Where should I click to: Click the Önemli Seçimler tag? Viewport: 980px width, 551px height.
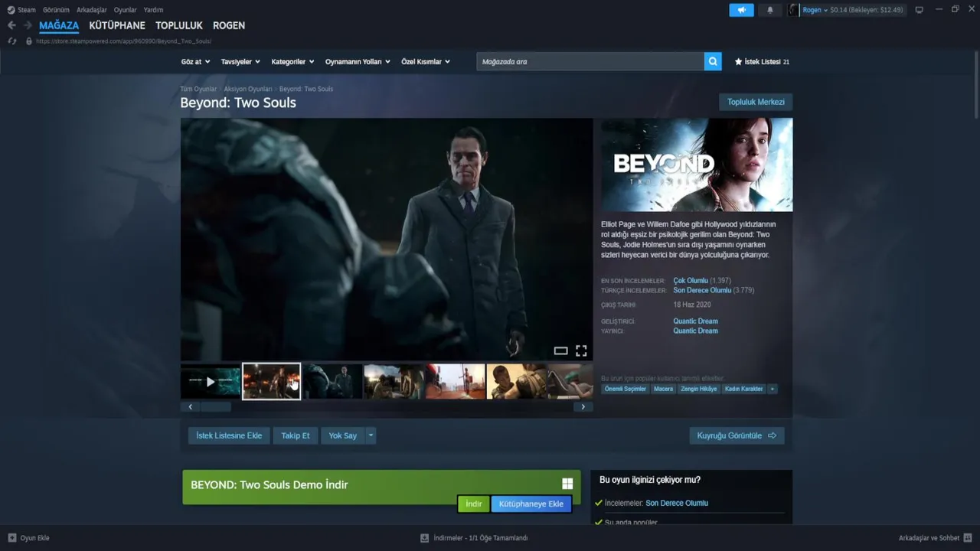click(626, 389)
